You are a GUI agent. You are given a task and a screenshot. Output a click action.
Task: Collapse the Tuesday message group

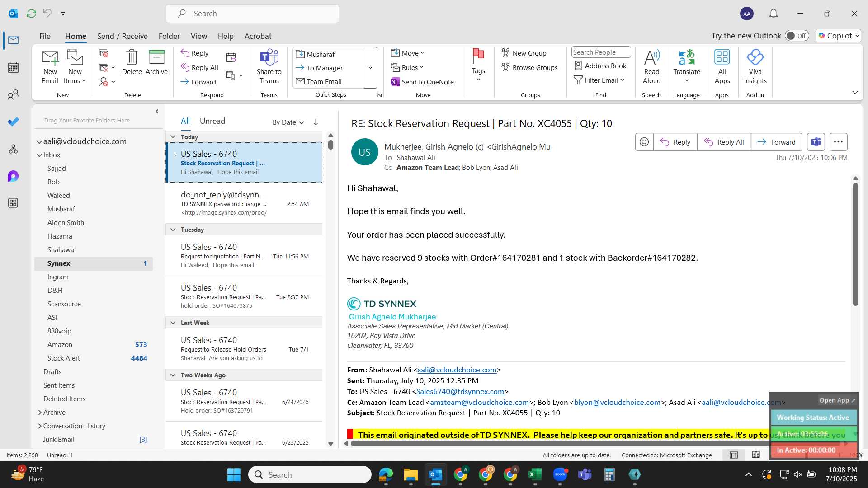click(x=173, y=230)
